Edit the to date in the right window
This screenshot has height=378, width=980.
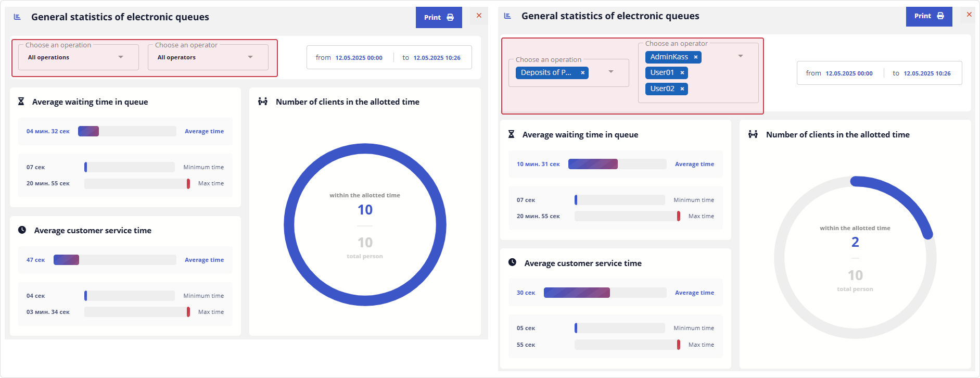(x=926, y=73)
